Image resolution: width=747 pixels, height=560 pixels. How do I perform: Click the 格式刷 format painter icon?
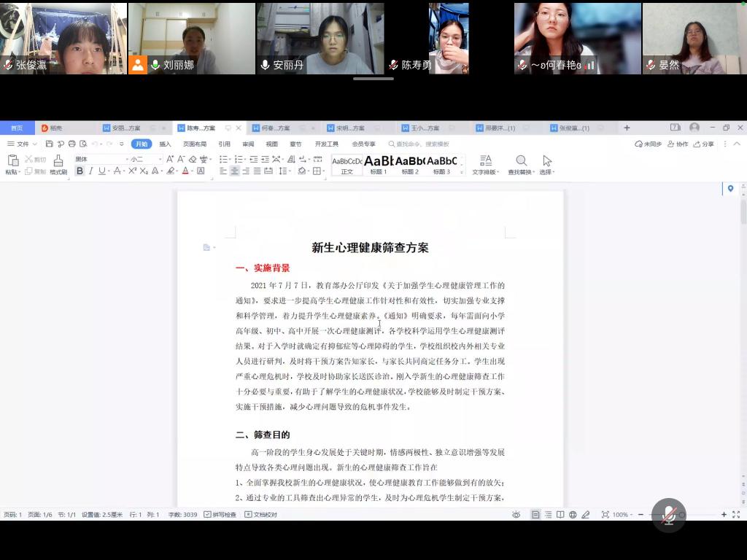(58, 161)
